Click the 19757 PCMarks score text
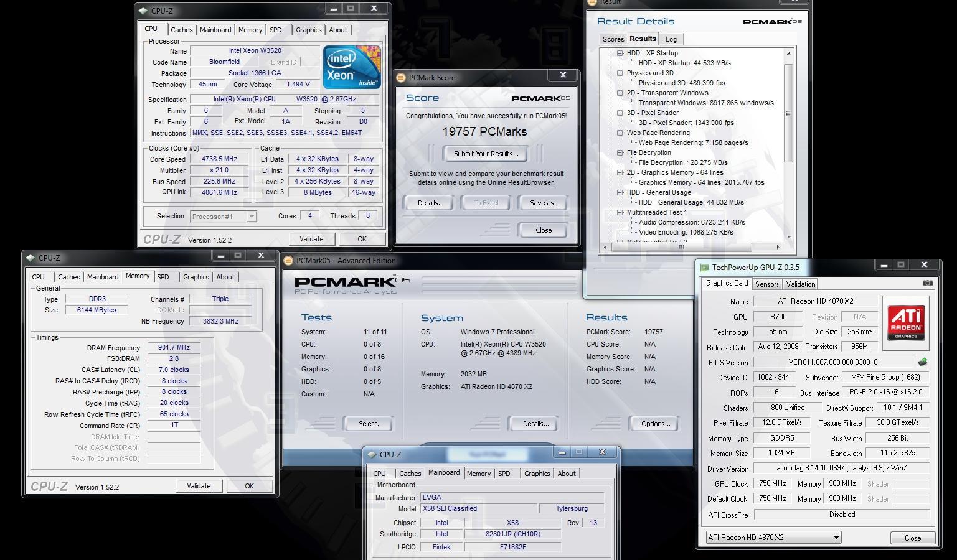This screenshot has width=957, height=560. (485, 132)
